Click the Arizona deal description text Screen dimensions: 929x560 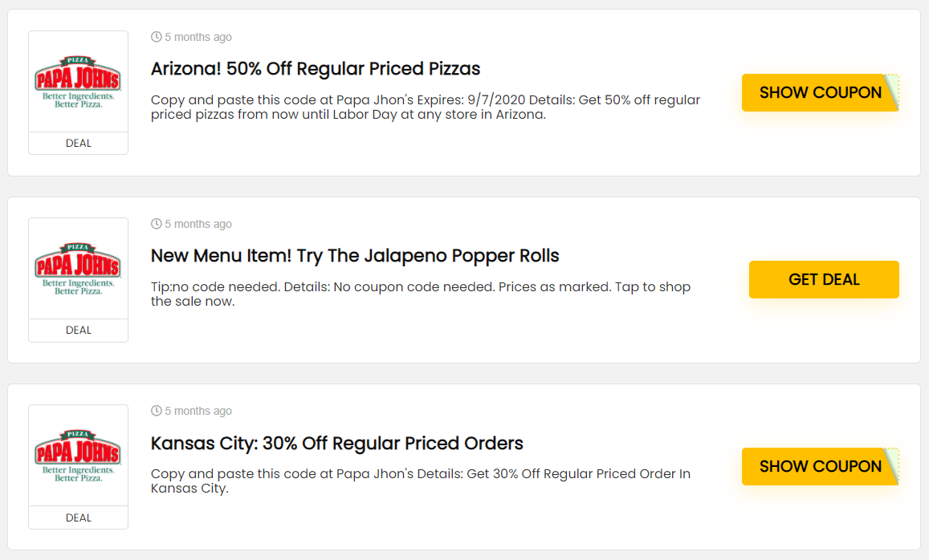tap(426, 108)
